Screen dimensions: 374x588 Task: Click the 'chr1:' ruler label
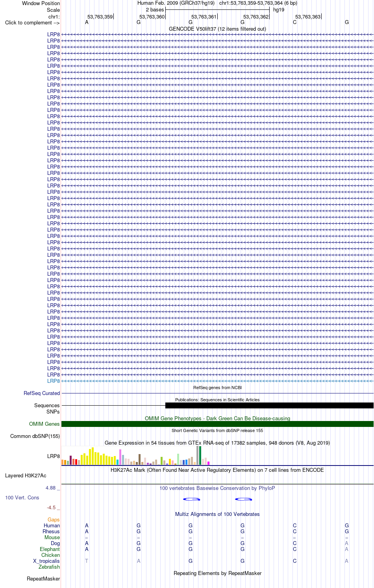pyautogui.click(x=54, y=17)
